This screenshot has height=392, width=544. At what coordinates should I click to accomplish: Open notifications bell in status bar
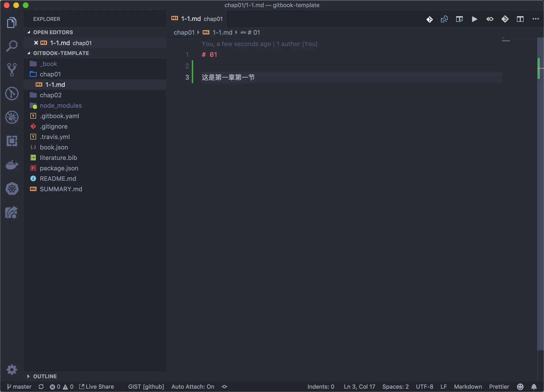click(534, 387)
